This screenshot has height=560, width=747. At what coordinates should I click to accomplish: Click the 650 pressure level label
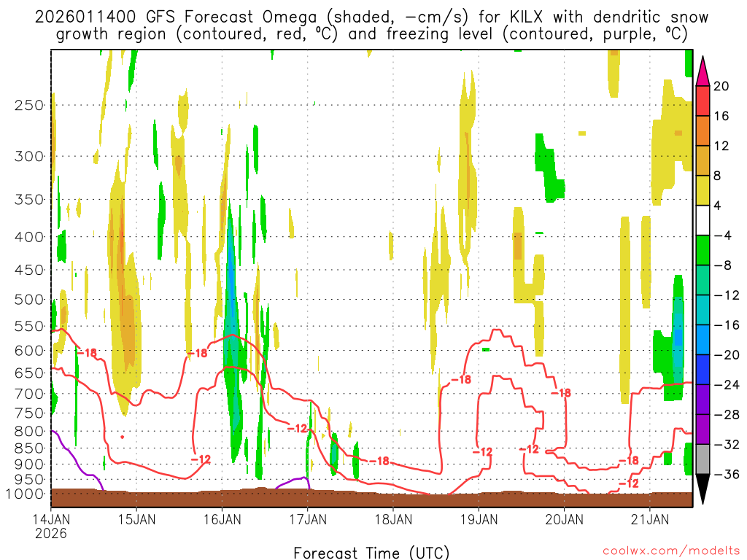point(29,373)
